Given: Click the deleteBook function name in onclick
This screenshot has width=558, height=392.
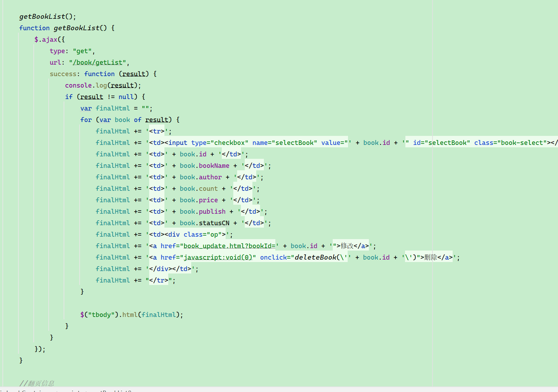Looking at the screenshot, I should (315, 257).
